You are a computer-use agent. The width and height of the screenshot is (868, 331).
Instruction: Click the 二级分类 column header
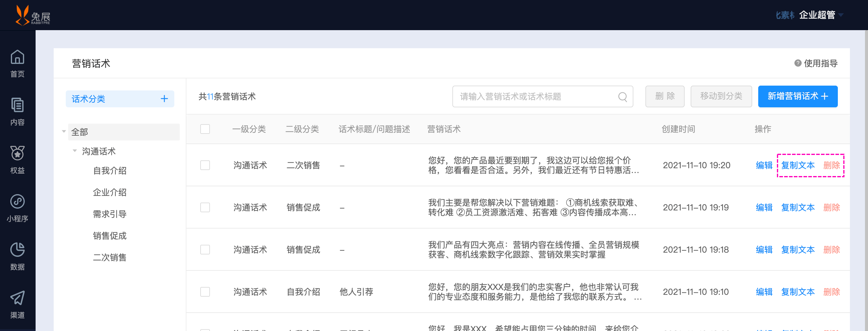302,129
